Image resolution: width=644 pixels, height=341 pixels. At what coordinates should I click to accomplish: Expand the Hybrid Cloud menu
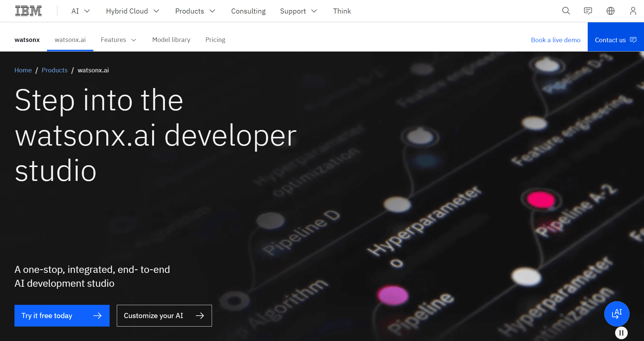coord(132,11)
